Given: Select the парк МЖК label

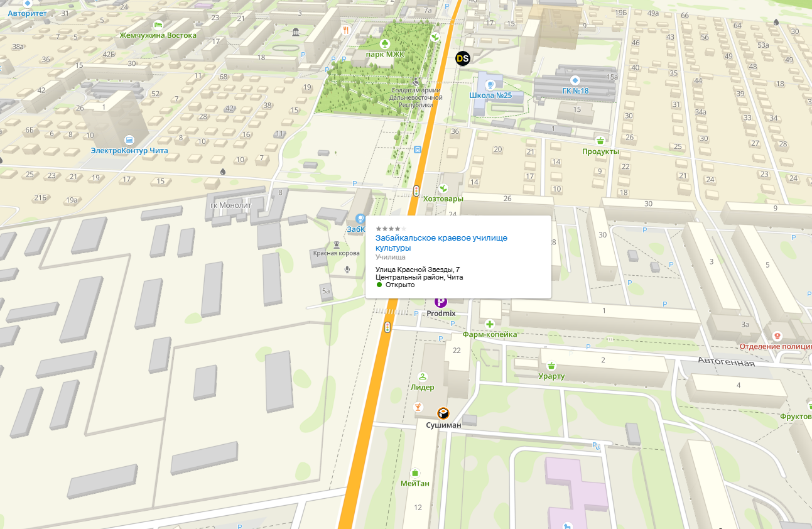Looking at the screenshot, I should click(x=386, y=55).
